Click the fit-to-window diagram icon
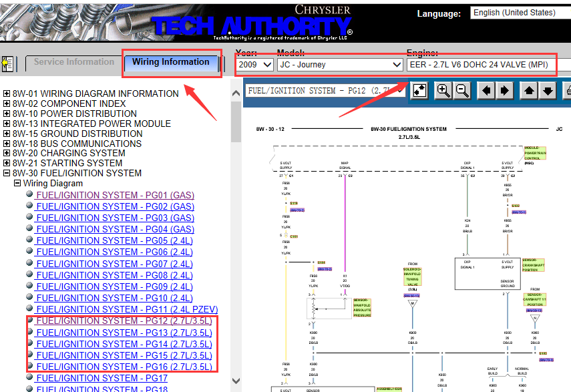The image size is (571, 392). (x=420, y=90)
